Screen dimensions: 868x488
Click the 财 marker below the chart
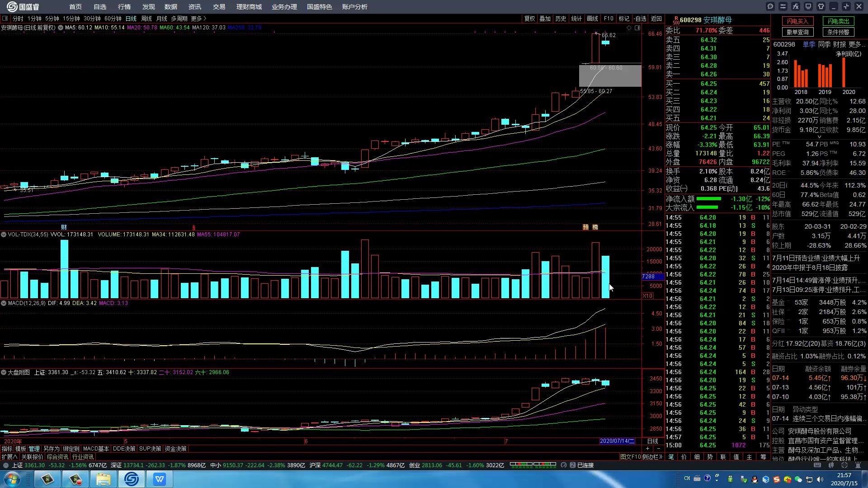[x=64, y=227]
